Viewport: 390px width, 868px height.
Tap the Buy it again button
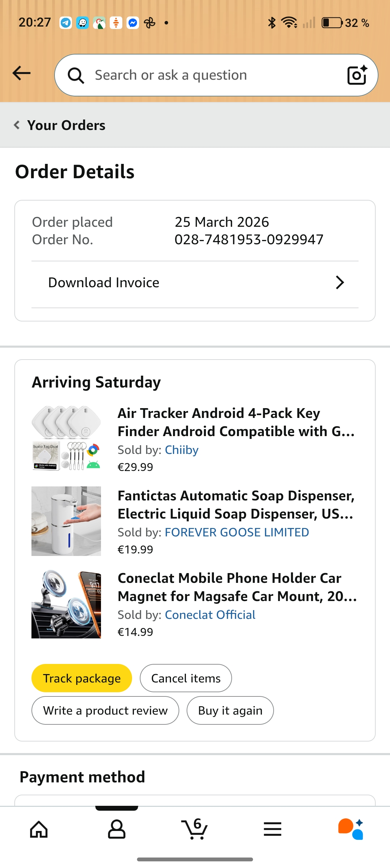230,710
